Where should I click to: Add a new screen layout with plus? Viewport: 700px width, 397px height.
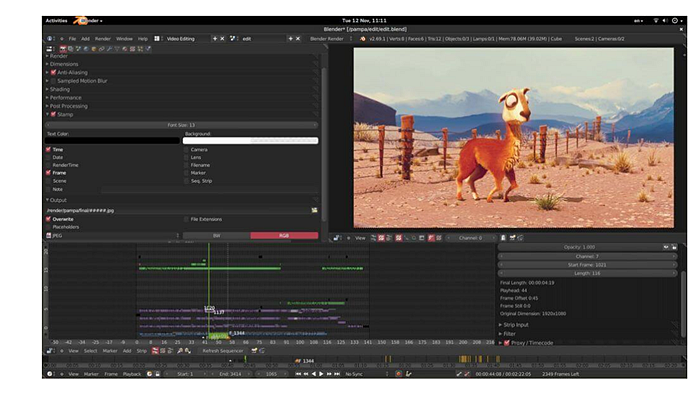(215, 39)
